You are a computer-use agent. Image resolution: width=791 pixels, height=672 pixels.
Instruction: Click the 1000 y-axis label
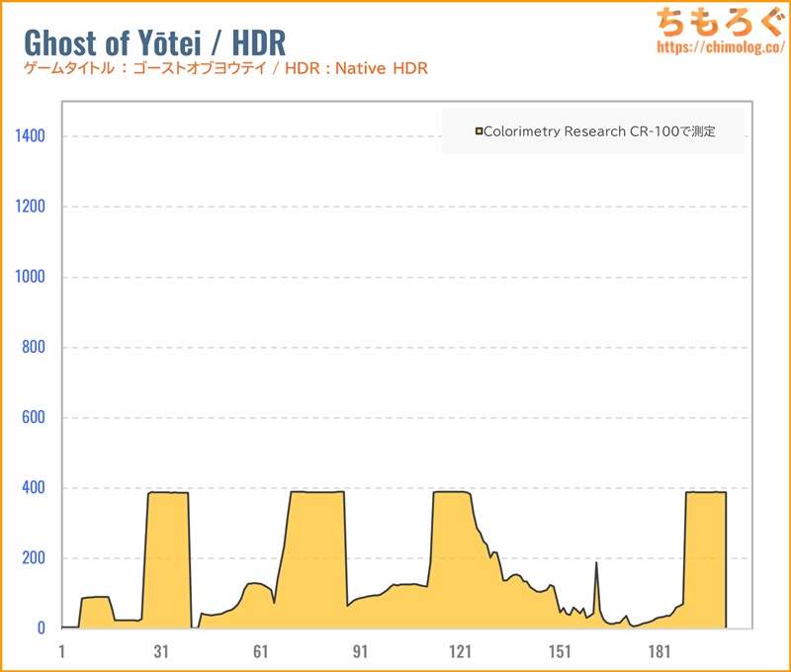[28, 277]
